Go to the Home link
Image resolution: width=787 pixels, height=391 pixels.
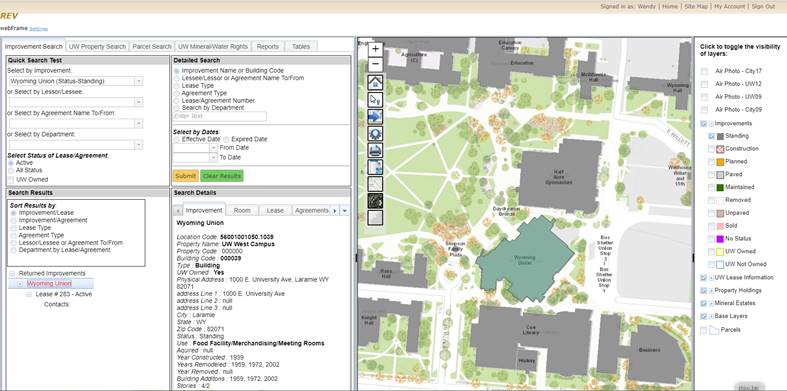tap(670, 7)
